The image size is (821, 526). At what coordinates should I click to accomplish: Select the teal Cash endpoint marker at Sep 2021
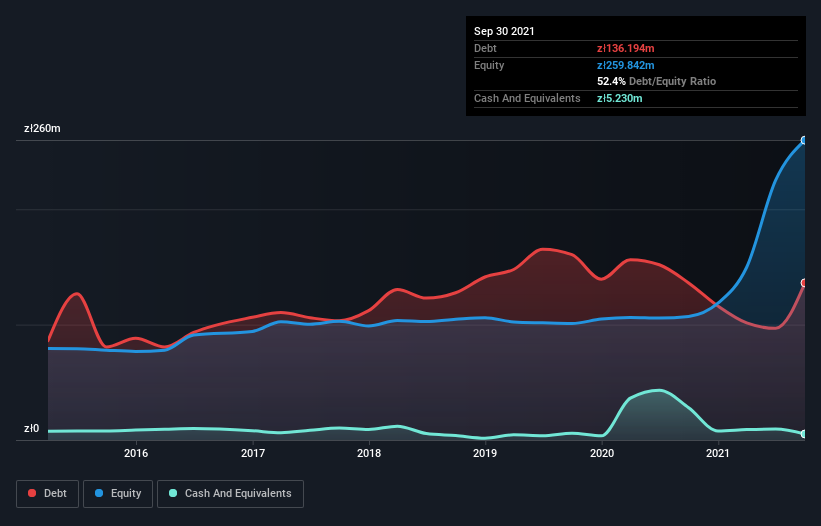click(x=804, y=434)
